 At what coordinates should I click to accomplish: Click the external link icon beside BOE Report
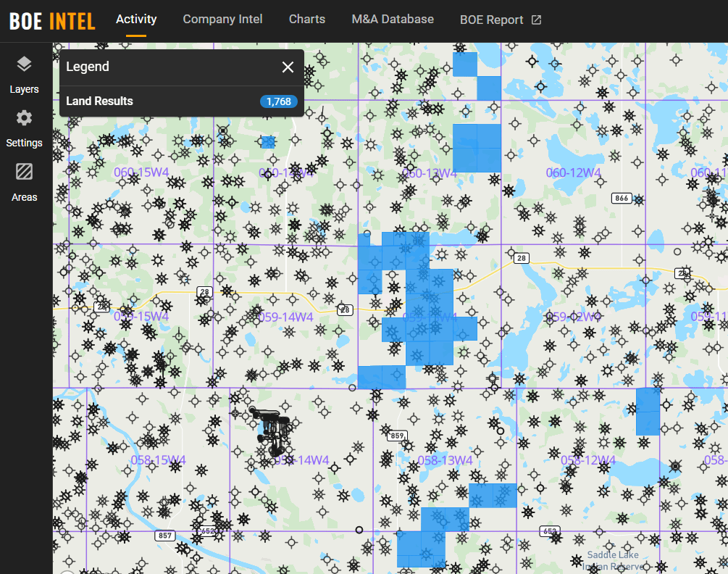pyautogui.click(x=536, y=20)
